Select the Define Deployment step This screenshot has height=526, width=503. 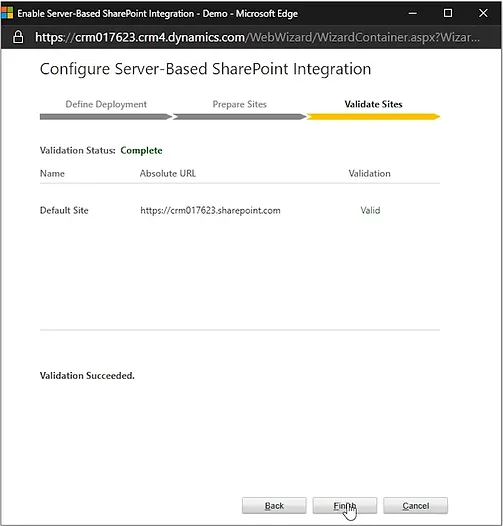[x=106, y=104]
